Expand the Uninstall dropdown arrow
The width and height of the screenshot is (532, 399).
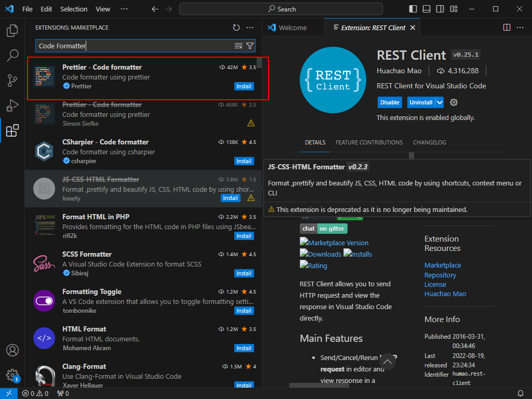coord(440,102)
